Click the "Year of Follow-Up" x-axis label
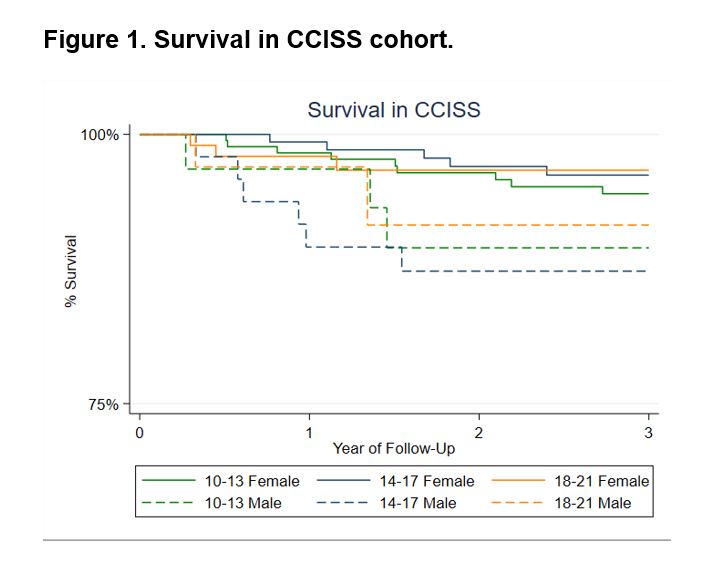This screenshot has height=582, width=711. (x=394, y=448)
